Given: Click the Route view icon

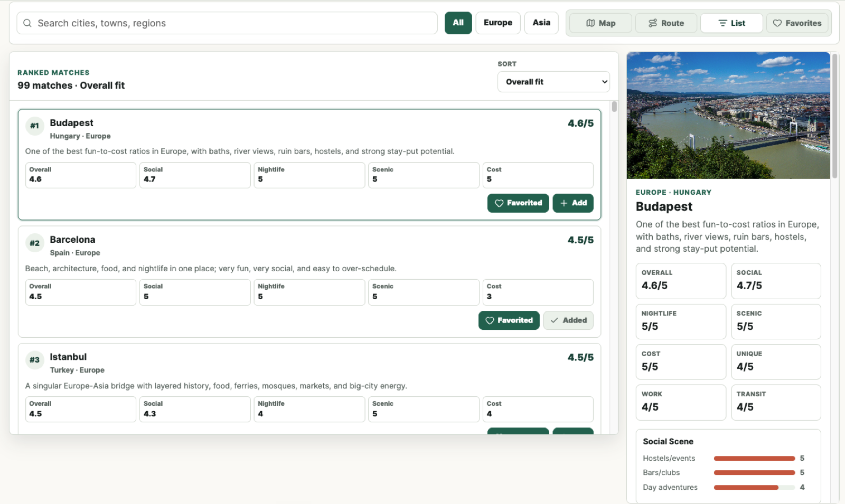Looking at the screenshot, I should point(653,23).
